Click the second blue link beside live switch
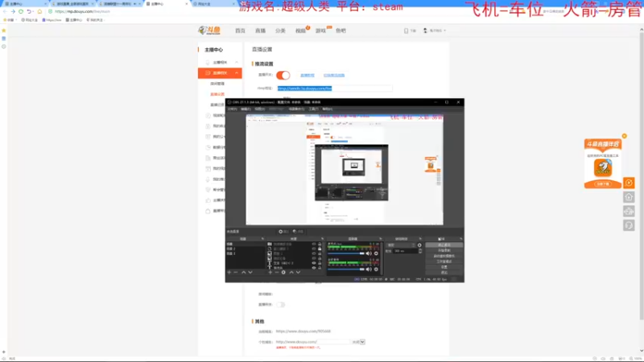This screenshot has width=644, height=362. (x=334, y=75)
